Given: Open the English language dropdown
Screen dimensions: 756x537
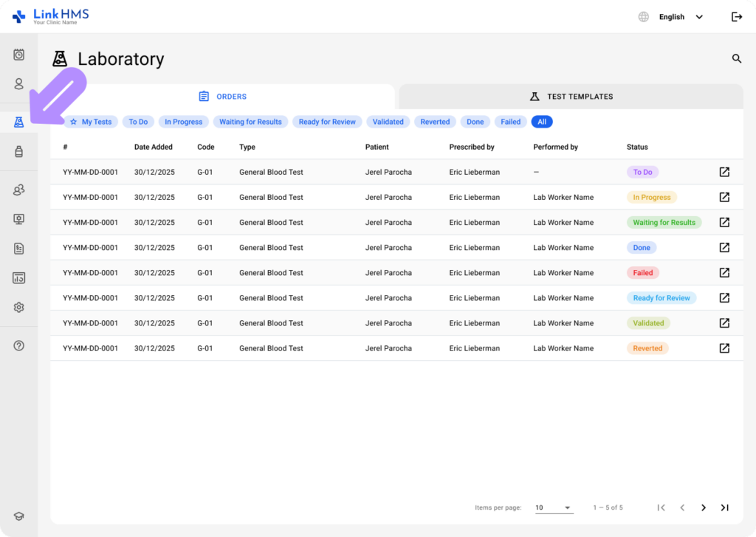Looking at the screenshot, I should click(x=681, y=17).
